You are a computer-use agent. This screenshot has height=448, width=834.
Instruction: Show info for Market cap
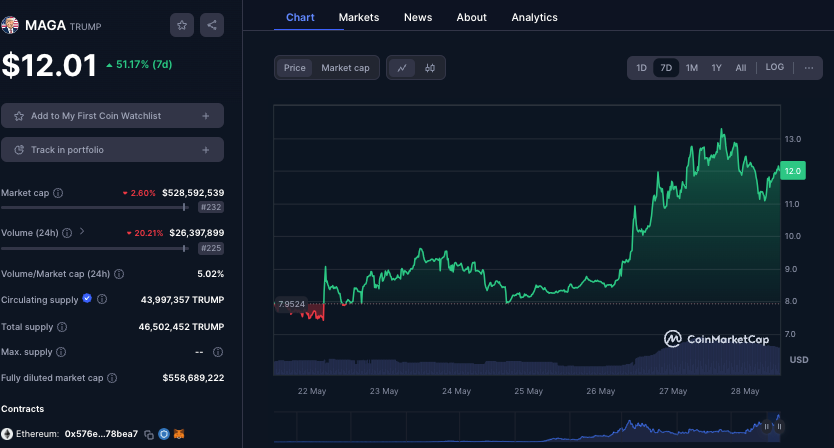click(x=58, y=193)
